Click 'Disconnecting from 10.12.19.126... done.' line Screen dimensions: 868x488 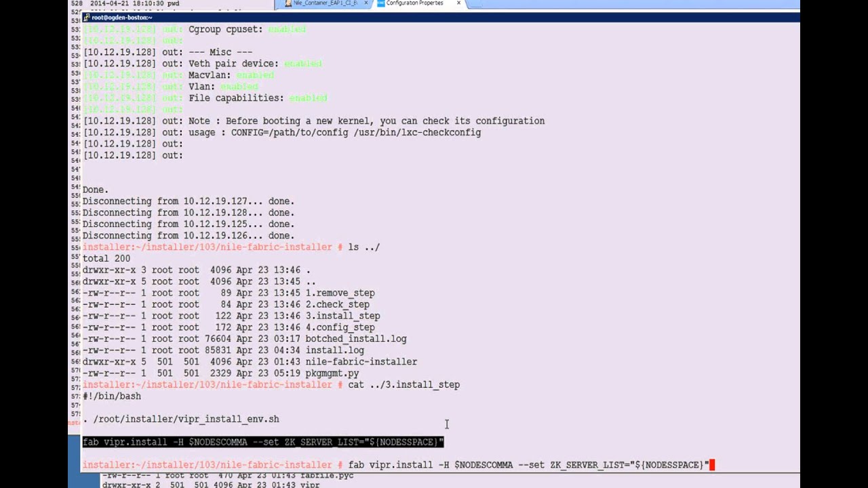[189, 236]
